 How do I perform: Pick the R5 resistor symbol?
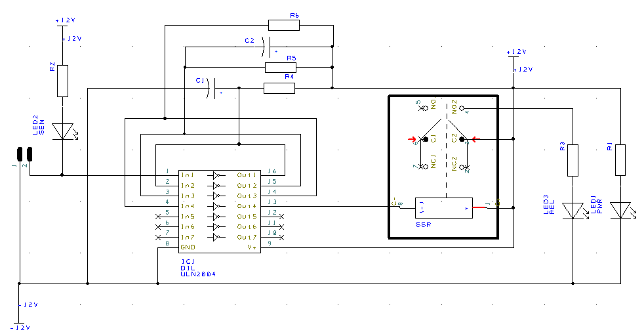pos(281,68)
